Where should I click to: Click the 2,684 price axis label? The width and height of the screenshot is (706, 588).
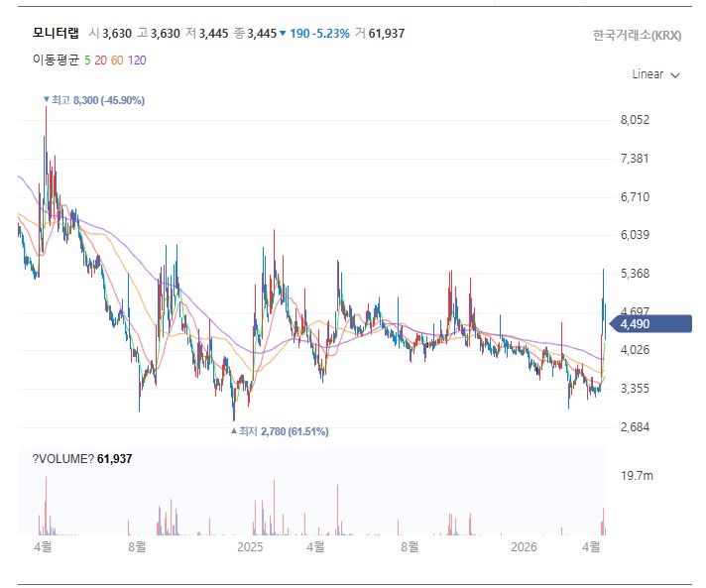pyautogui.click(x=635, y=426)
